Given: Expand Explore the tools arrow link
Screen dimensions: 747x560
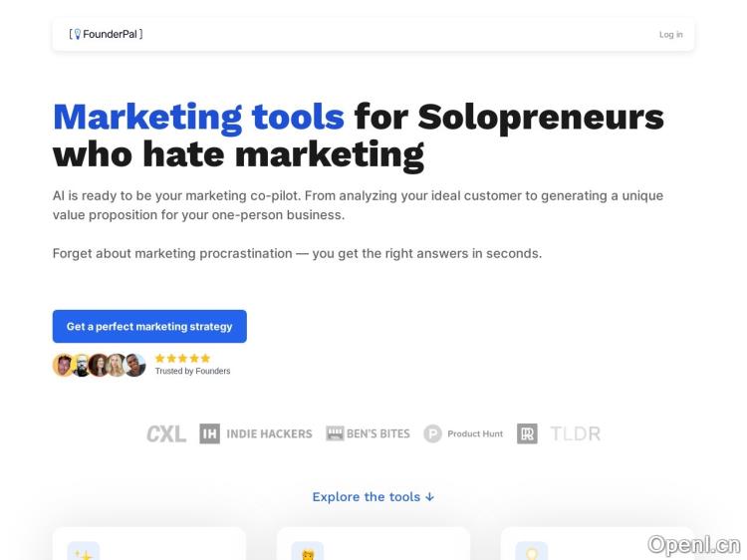Looking at the screenshot, I should [x=373, y=496].
